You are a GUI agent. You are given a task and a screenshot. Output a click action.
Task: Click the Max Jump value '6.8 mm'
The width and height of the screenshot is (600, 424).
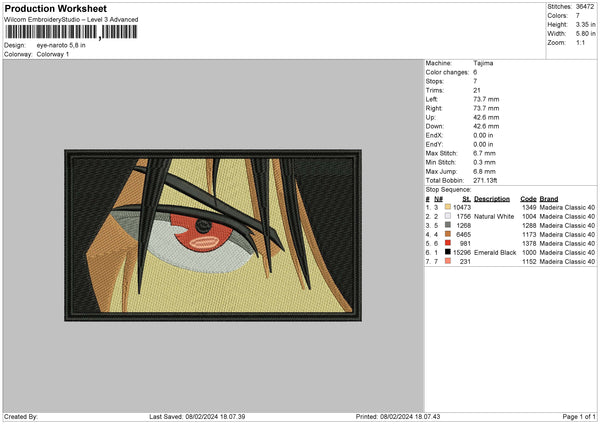coord(484,171)
